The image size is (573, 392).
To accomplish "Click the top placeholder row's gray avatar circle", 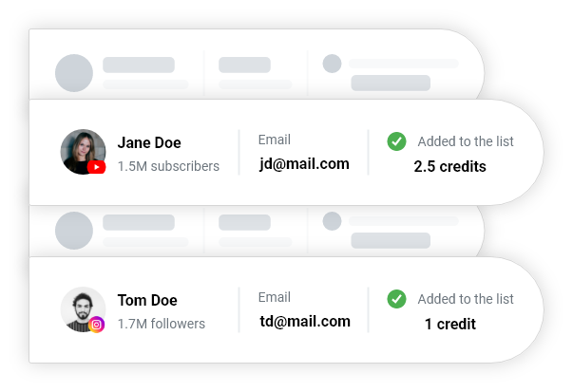I will coord(74,73).
